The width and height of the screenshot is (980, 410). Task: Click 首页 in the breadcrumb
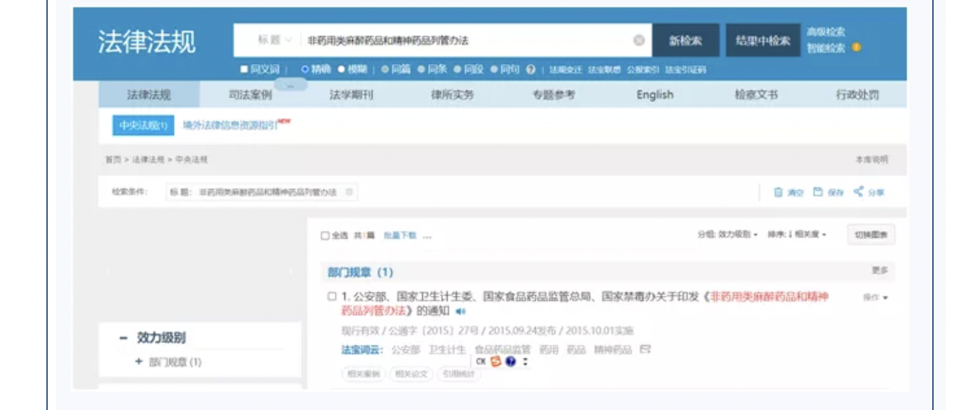(x=113, y=159)
